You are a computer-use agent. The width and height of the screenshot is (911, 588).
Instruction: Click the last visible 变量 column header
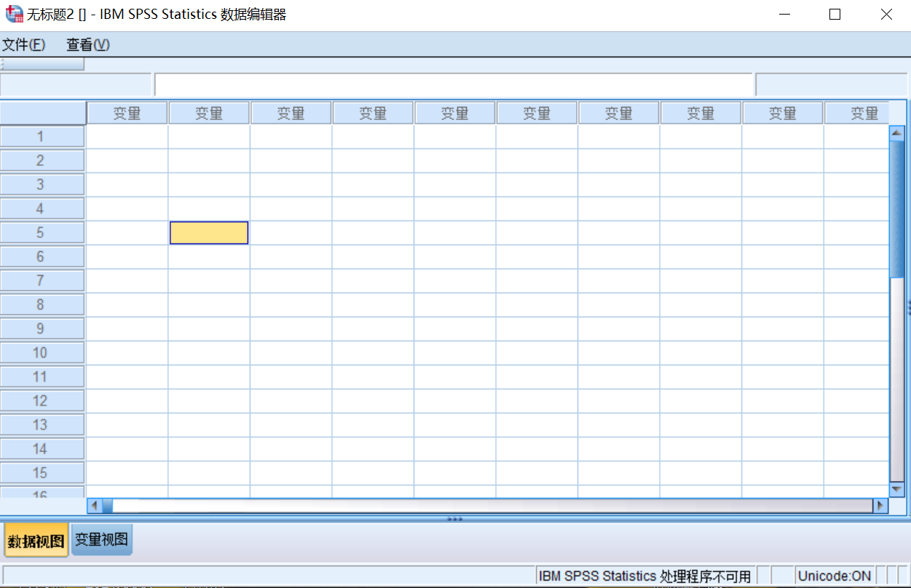click(x=864, y=112)
